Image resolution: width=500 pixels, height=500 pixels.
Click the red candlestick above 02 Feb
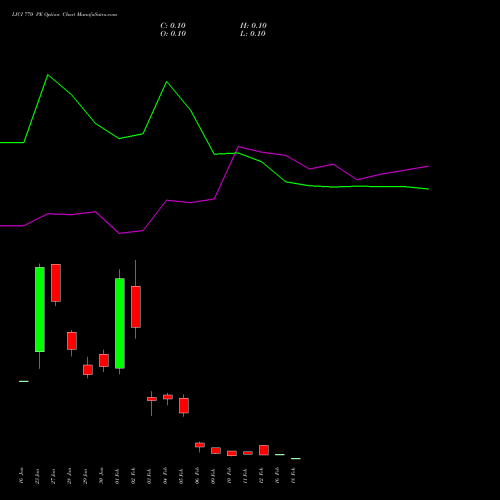click(136, 307)
